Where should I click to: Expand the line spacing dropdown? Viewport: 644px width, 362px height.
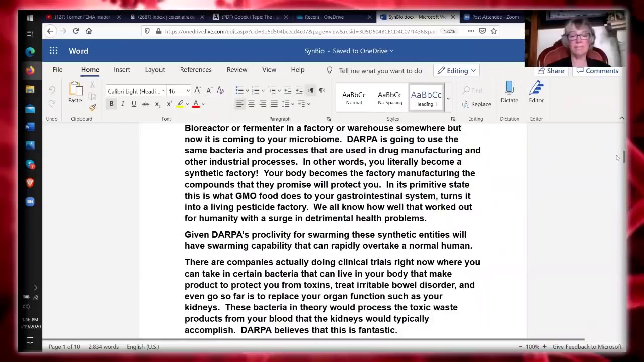292,104
